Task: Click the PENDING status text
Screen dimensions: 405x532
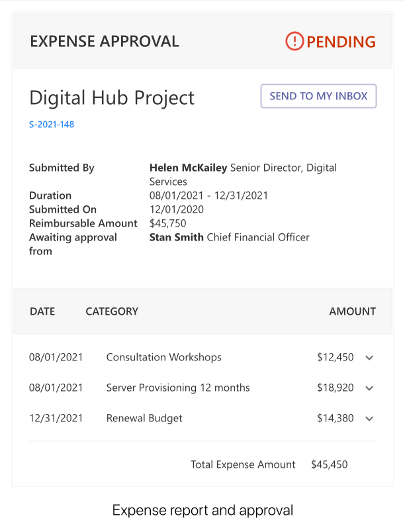Action: pyautogui.click(x=341, y=42)
